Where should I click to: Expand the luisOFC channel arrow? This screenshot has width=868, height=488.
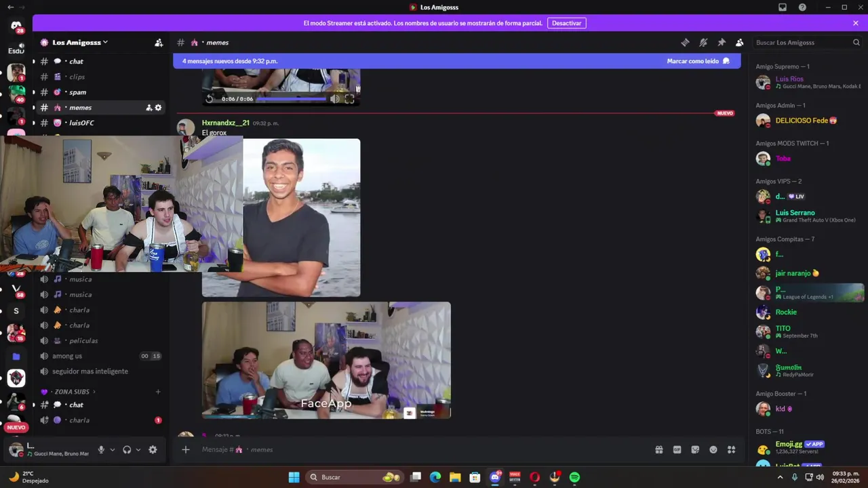coord(33,123)
